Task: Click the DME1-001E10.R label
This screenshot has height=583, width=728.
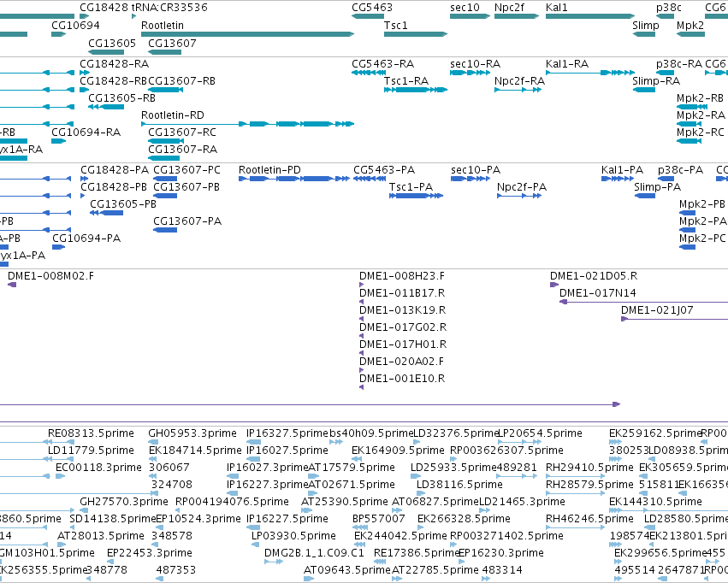Action: (x=402, y=379)
